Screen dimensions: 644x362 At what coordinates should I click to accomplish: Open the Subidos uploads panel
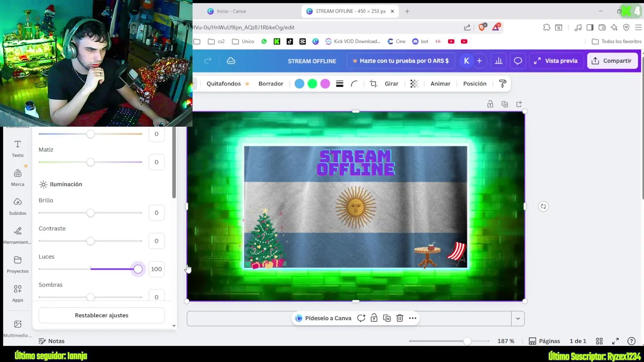click(18, 206)
